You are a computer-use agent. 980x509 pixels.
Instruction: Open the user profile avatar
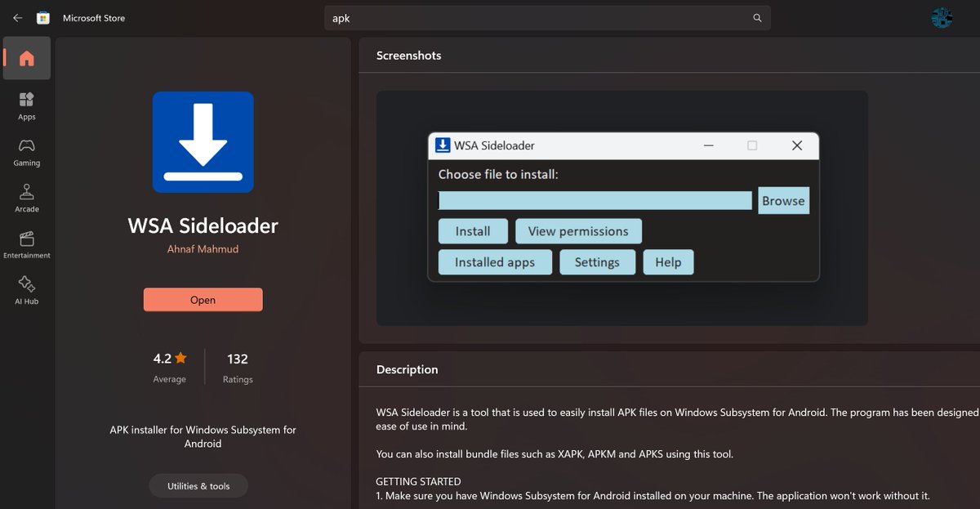click(942, 18)
